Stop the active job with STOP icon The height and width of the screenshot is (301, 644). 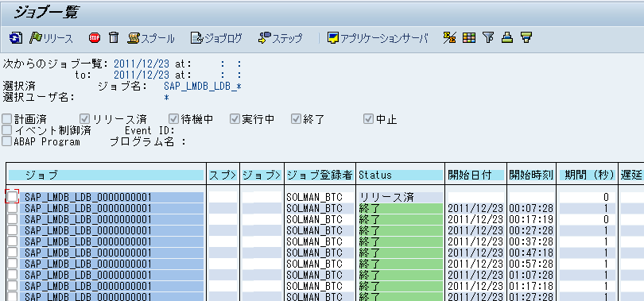pos(95,38)
